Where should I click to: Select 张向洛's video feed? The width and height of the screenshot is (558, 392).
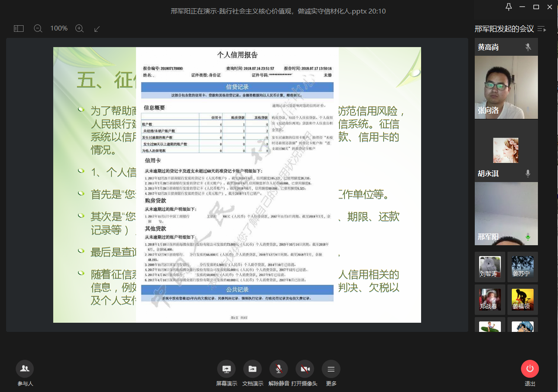coord(506,87)
